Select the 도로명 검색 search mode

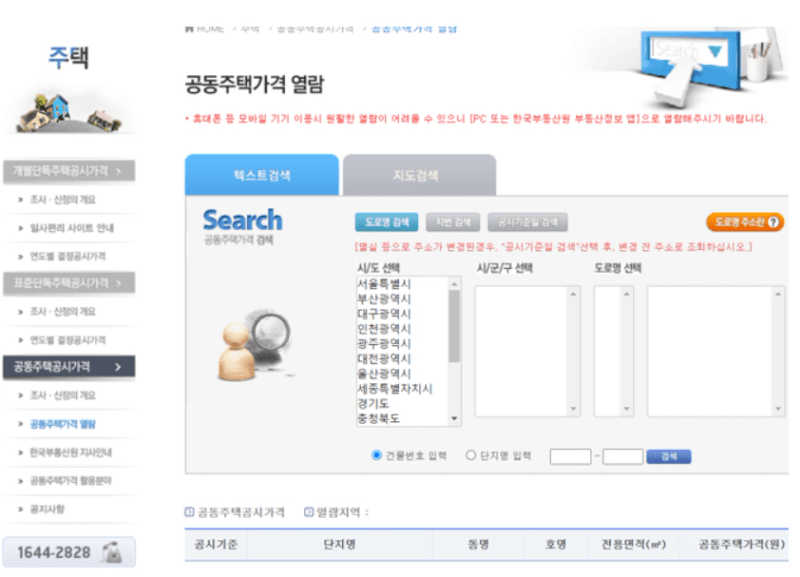coord(386,222)
